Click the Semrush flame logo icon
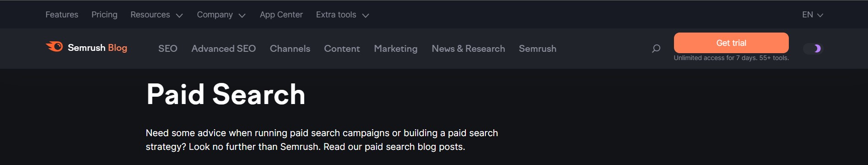868x165 pixels. (54, 46)
